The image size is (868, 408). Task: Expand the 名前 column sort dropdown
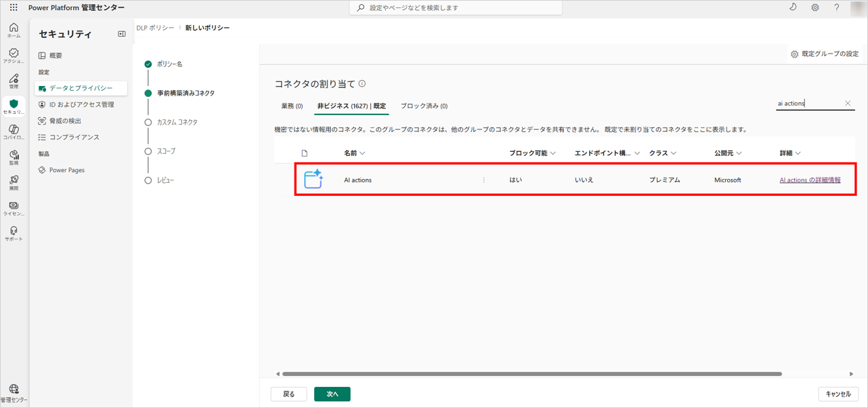click(x=362, y=153)
